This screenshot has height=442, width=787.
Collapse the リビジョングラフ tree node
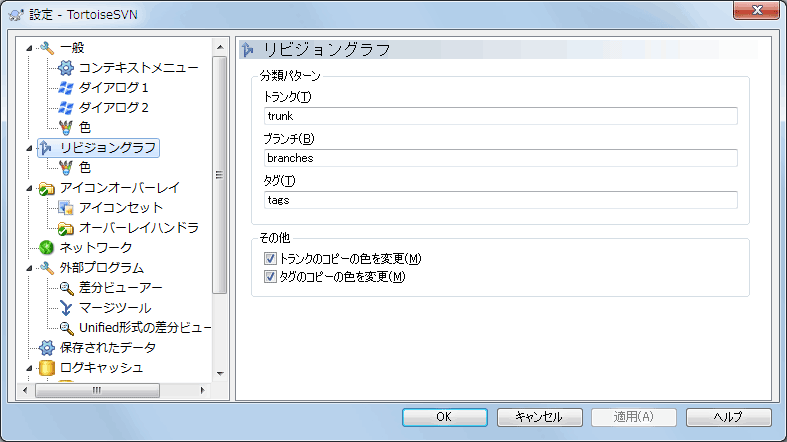[29, 148]
